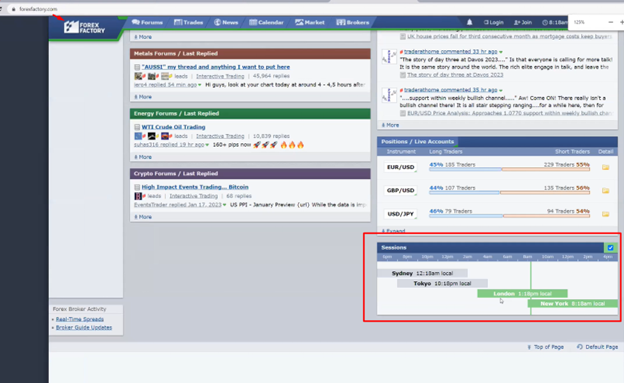Open Real-Time Spreads link
The height and width of the screenshot is (383, 624).
pos(80,319)
